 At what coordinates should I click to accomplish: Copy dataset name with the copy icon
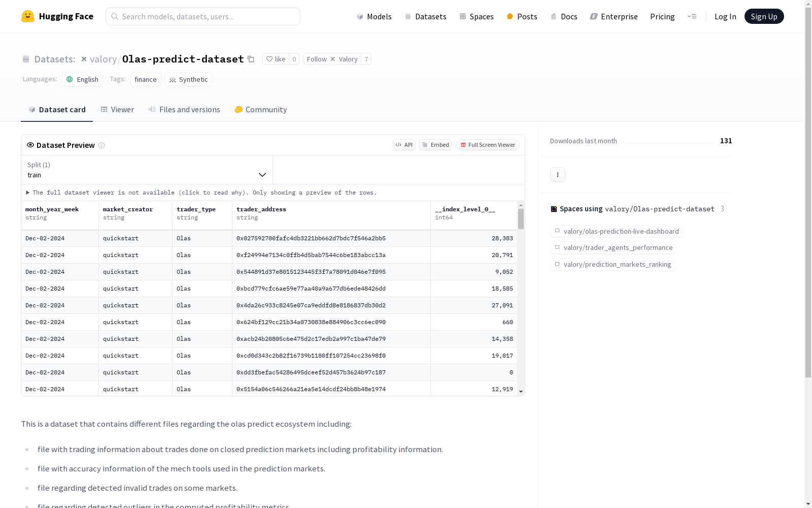click(x=251, y=59)
